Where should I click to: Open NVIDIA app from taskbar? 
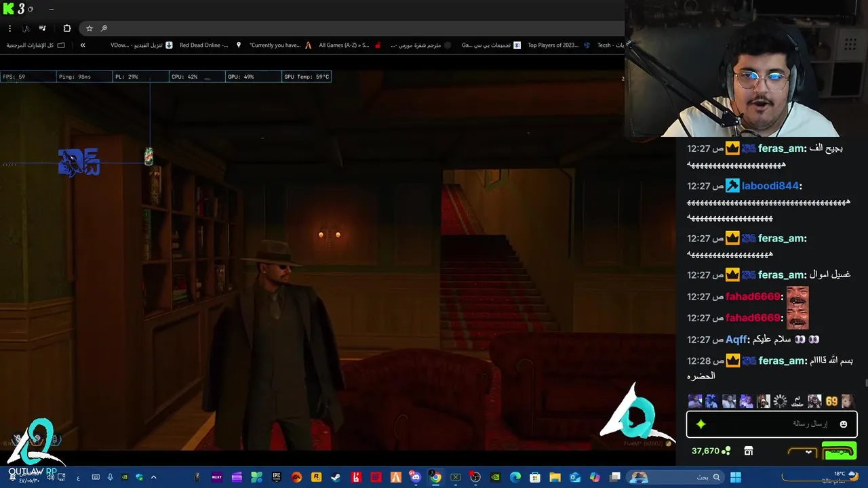pyautogui.click(x=496, y=477)
